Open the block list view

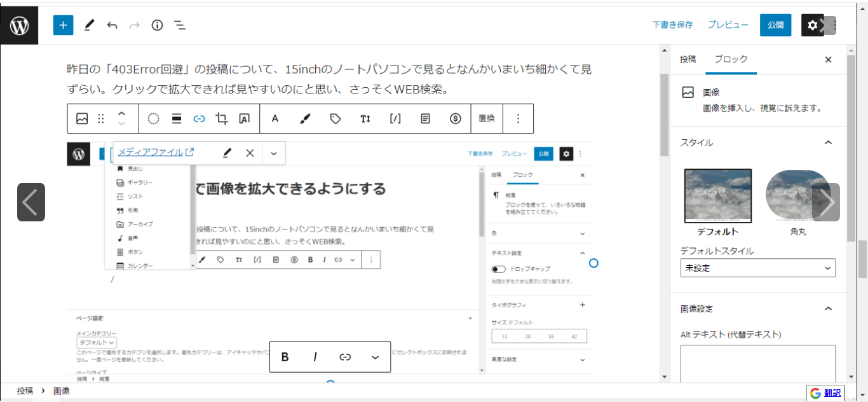[180, 25]
